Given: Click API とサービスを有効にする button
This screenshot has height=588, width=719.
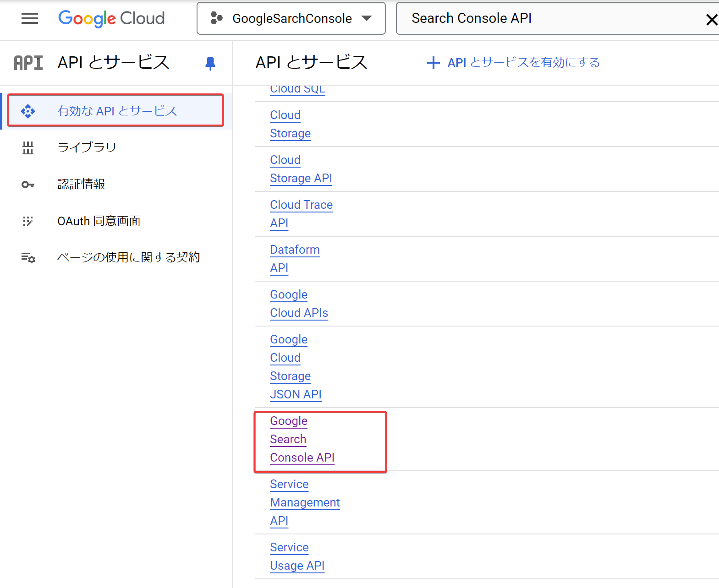Looking at the screenshot, I should pos(513,63).
